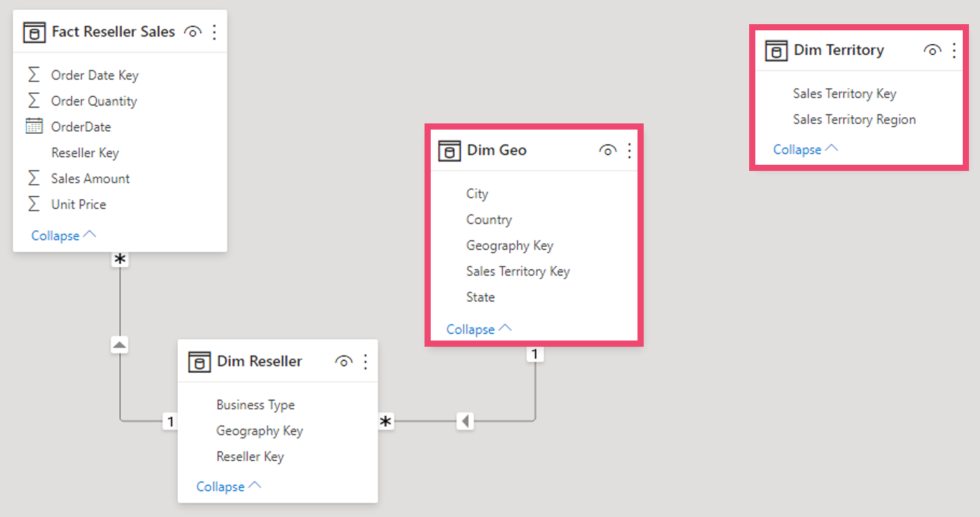Select the Sales Territory Region field
The image size is (980, 517).
pyautogui.click(x=854, y=119)
